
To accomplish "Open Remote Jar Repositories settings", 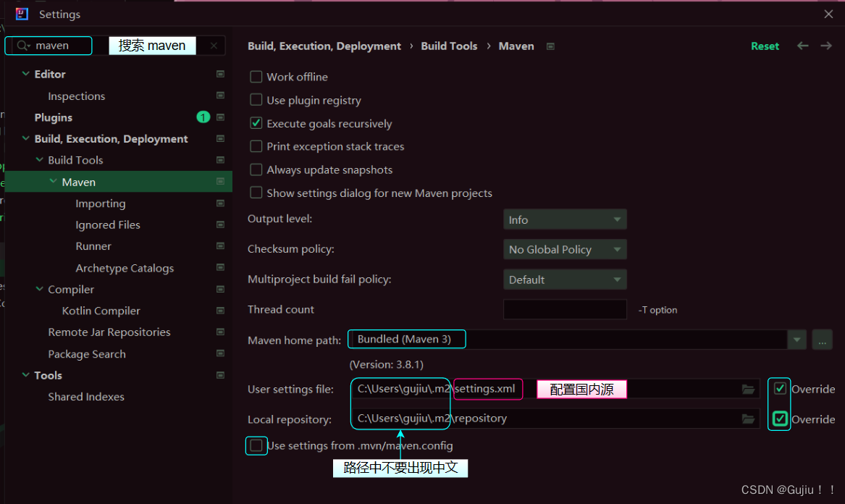I will point(109,332).
